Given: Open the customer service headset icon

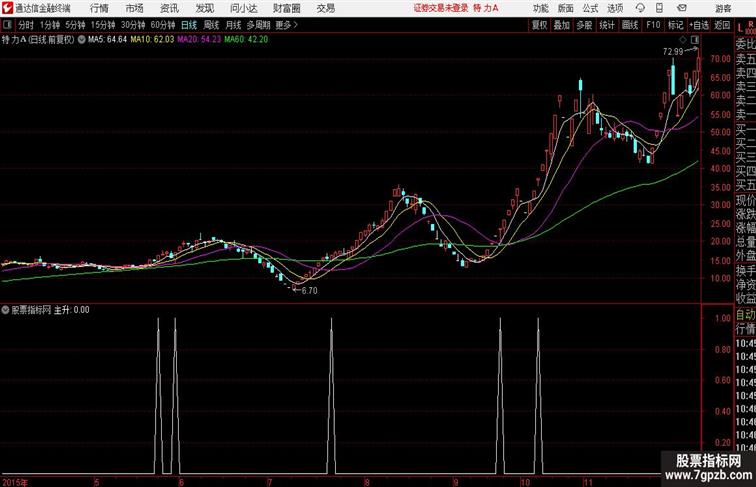Looking at the screenshot, I should click(640, 8).
